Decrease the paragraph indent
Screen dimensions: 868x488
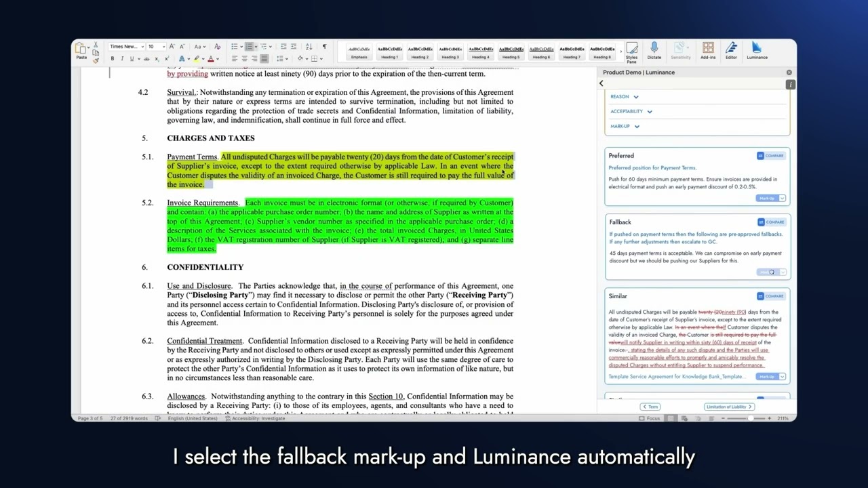coord(283,47)
